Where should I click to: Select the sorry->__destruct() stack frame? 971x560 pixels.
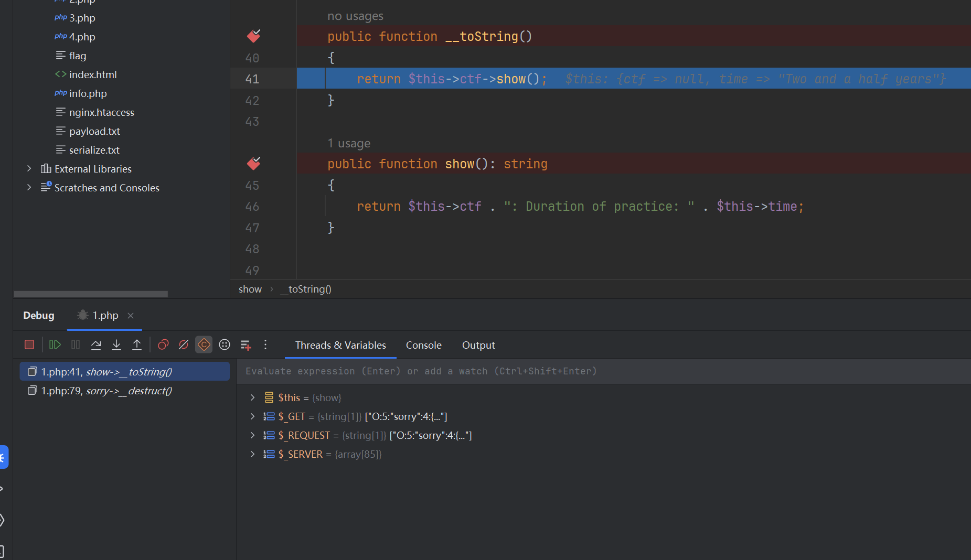tap(106, 391)
